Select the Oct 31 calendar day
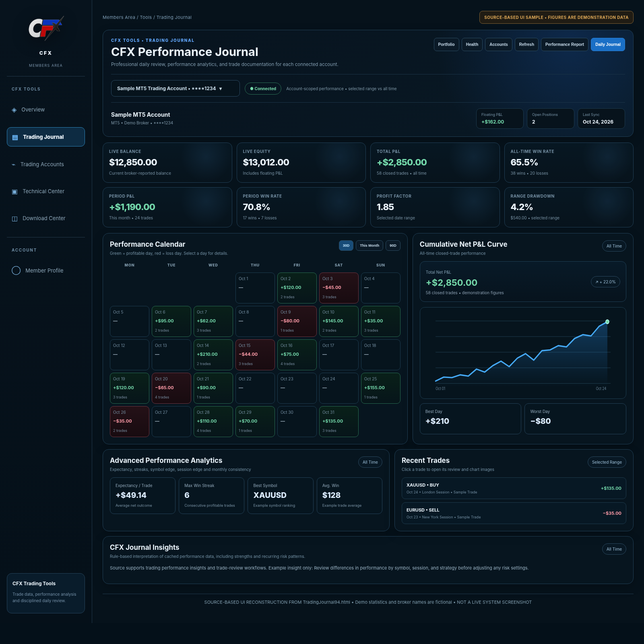Image resolution: width=644 pixels, height=644 pixels. click(x=339, y=422)
